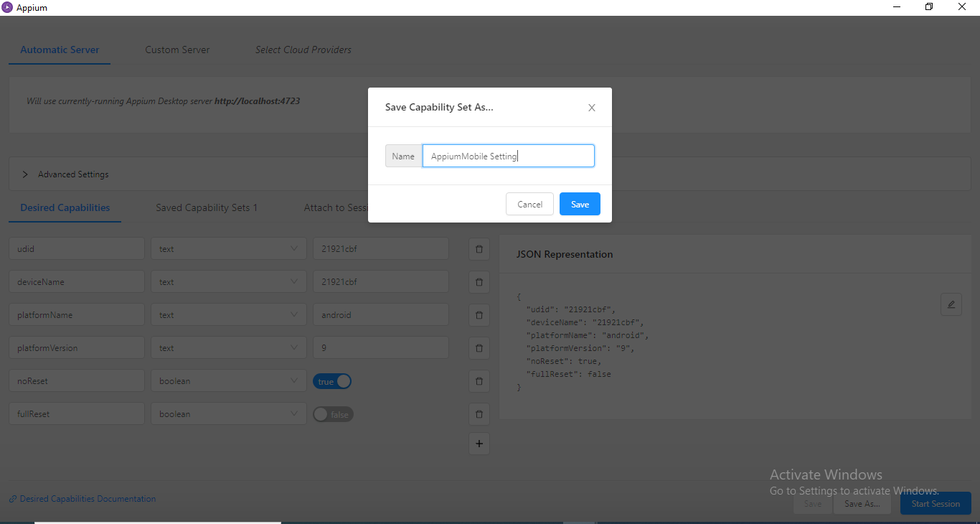
Task: Enable the fullReset toggle
Action: 333,414
